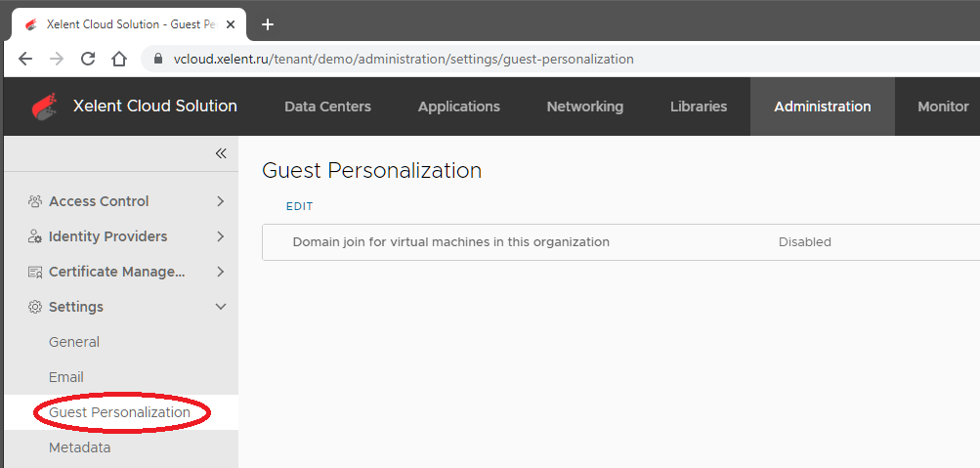
Task: Open the Libraries tab
Action: 699,106
